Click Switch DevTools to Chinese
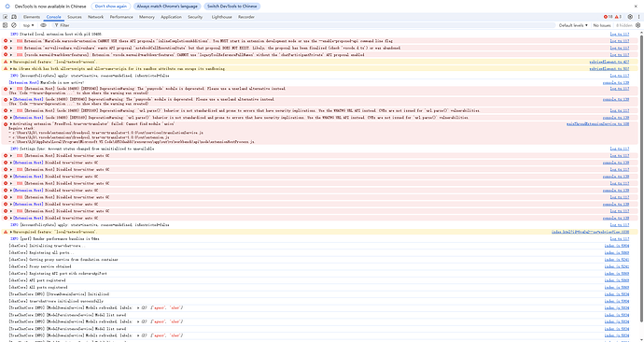Screen dimensions: 644x342 coord(232,7)
